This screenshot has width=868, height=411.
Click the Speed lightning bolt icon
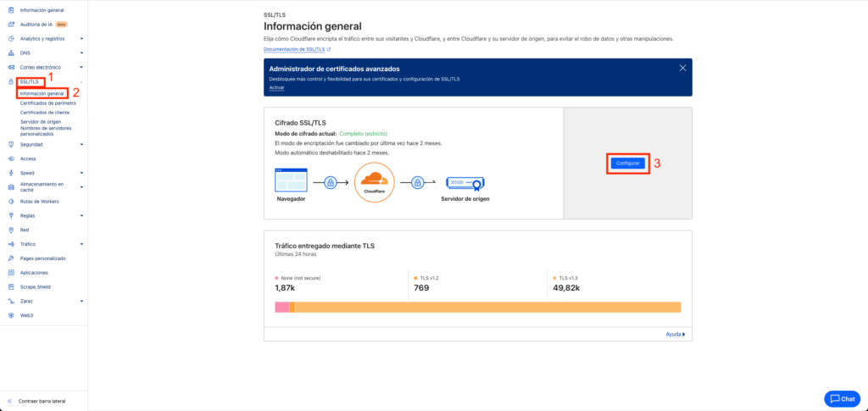11,173
